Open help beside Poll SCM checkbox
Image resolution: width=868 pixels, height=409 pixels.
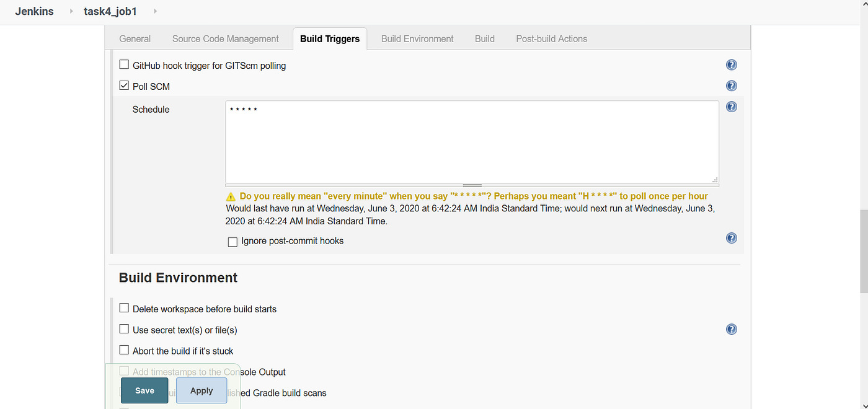(731, 86)
